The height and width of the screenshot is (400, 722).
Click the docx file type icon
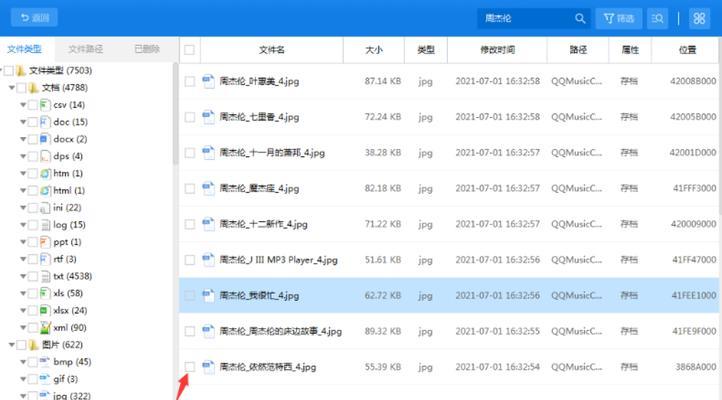tap(45, 139)
